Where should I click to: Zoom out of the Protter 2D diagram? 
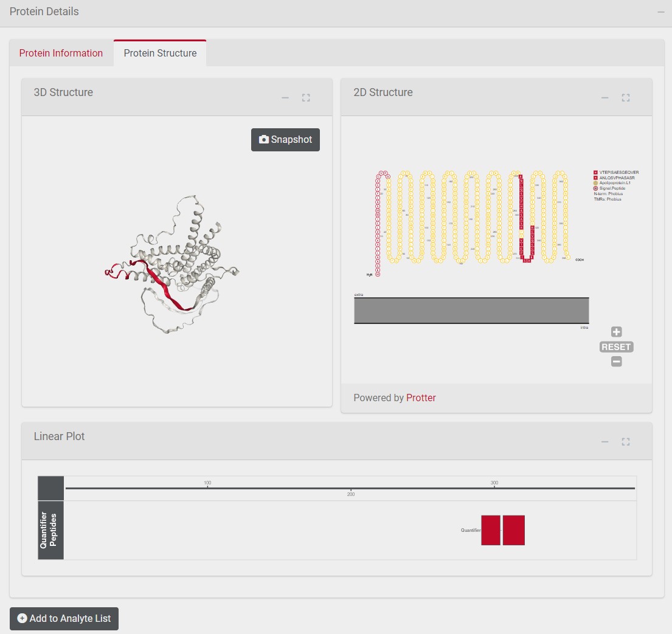click(616, 361)
